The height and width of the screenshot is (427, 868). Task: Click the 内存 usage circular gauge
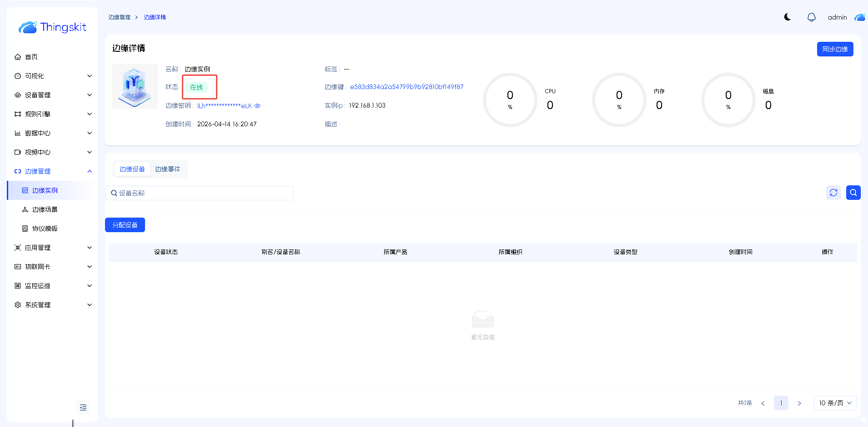pos(619,100)
